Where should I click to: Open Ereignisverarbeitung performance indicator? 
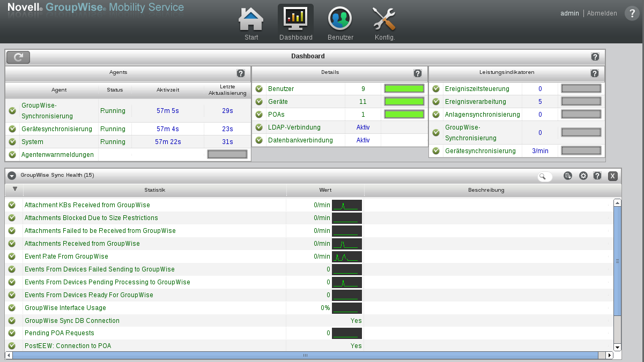(x=476, y=102)
